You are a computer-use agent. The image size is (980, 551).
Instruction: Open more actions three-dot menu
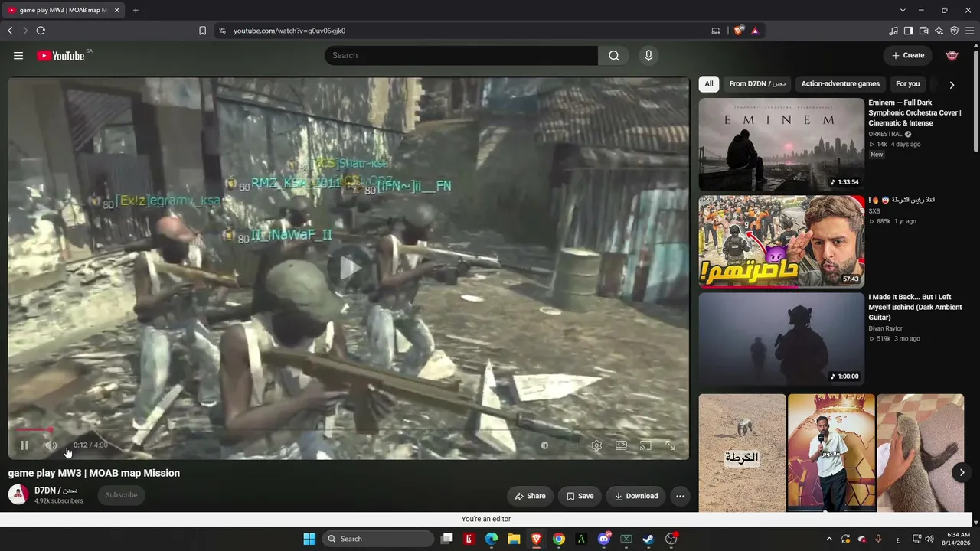coord(680,496)
